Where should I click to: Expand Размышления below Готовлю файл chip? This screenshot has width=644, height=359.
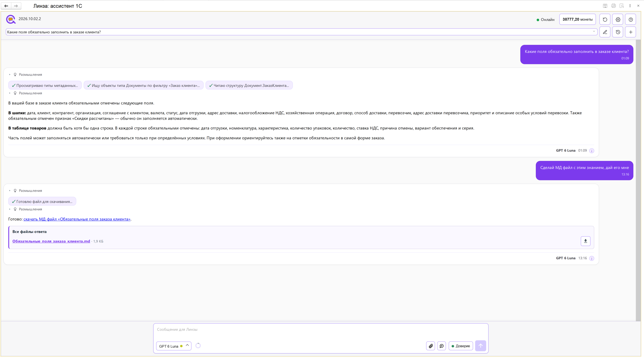pyautogui.click(x=25, y=209)
